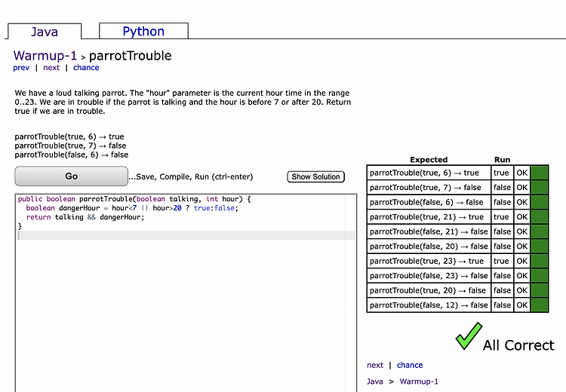Go to the prev problem link under heading
The image size is (566, 392).
point(21,67)
